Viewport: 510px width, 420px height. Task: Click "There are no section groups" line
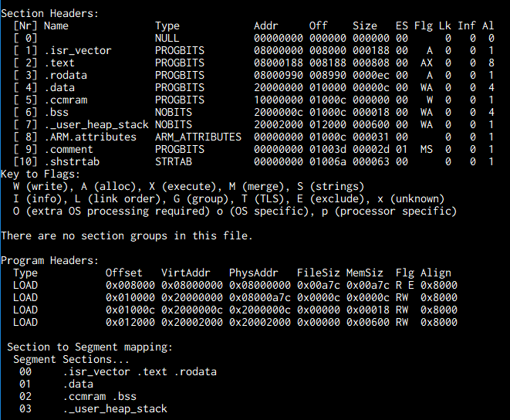click(x=127, y=235)
